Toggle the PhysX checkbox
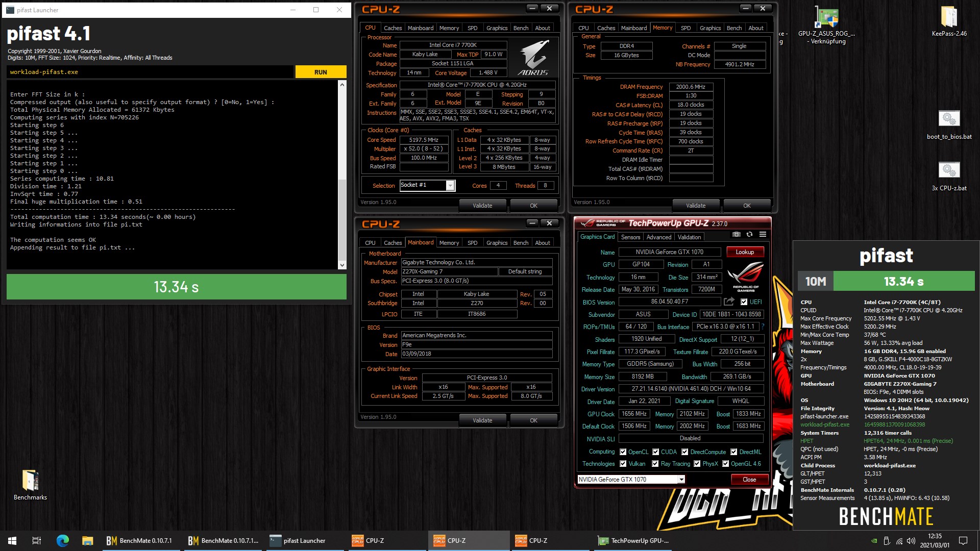This screenshot has height=551, width=980. 697,464
